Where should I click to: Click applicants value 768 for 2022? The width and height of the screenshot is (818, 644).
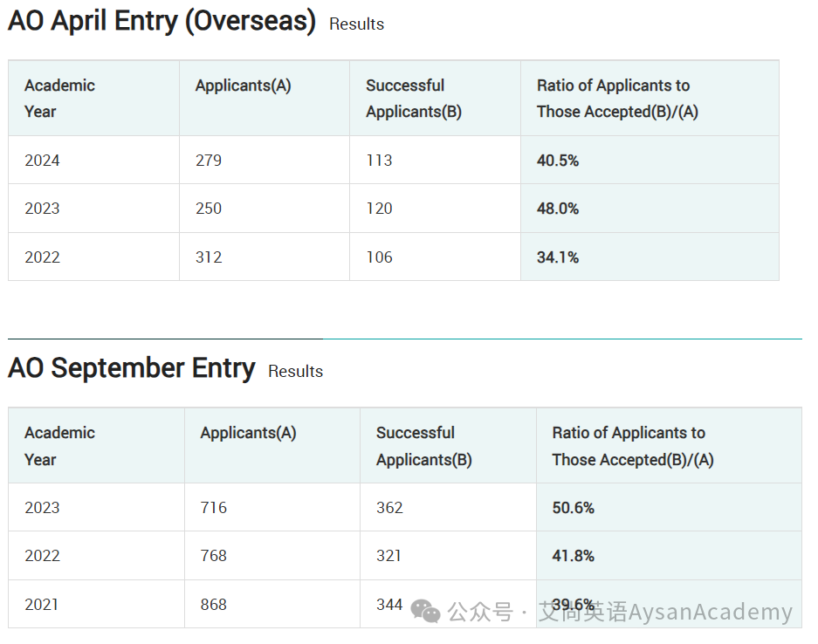pos(213,555)
